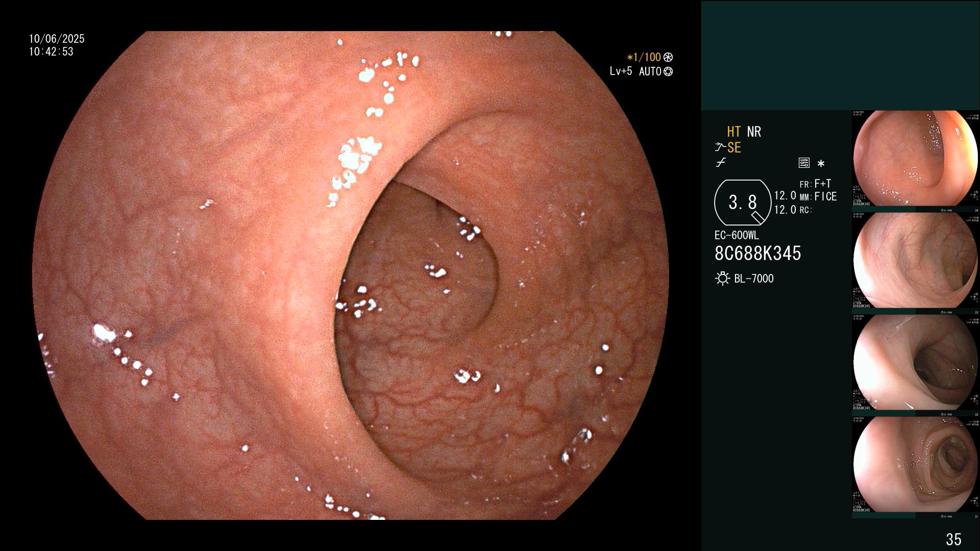Click the F+T value beside FR
980x551 pixels.
[x=822, y=184]
